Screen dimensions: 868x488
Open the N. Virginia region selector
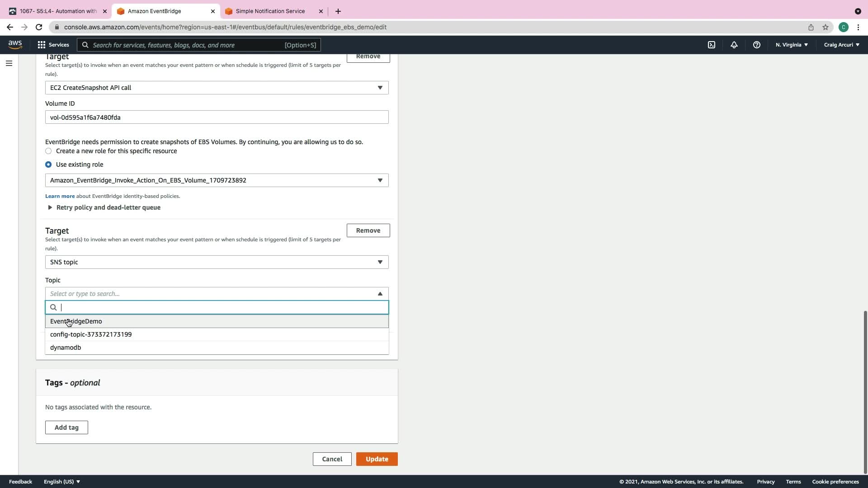[x=792, y=45]
